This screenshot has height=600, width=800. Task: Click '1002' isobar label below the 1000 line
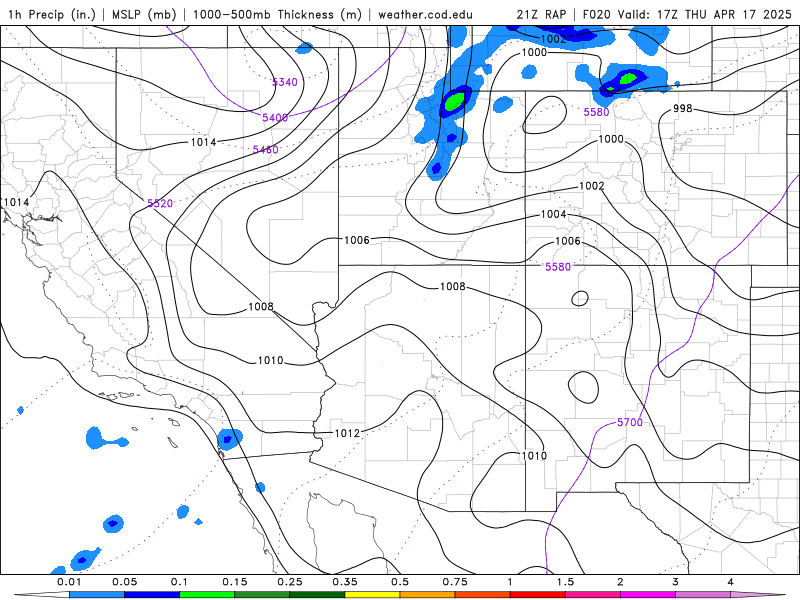click(x=592, y=186)
